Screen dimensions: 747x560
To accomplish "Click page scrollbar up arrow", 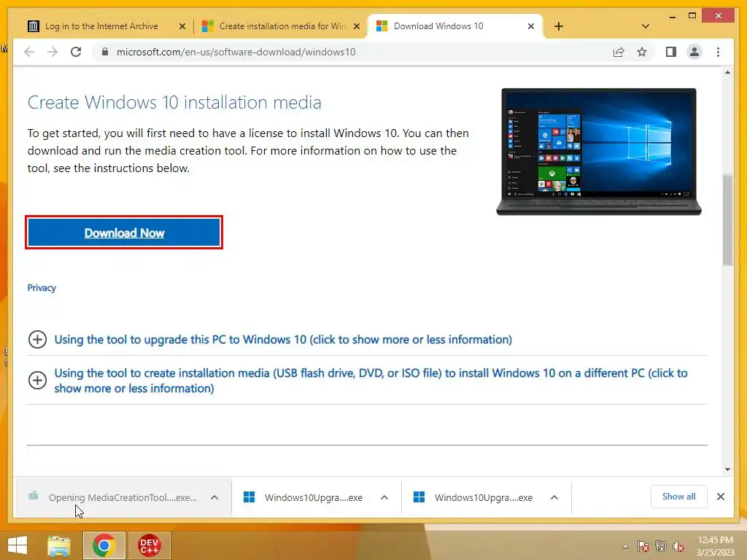I will [727, 72].
